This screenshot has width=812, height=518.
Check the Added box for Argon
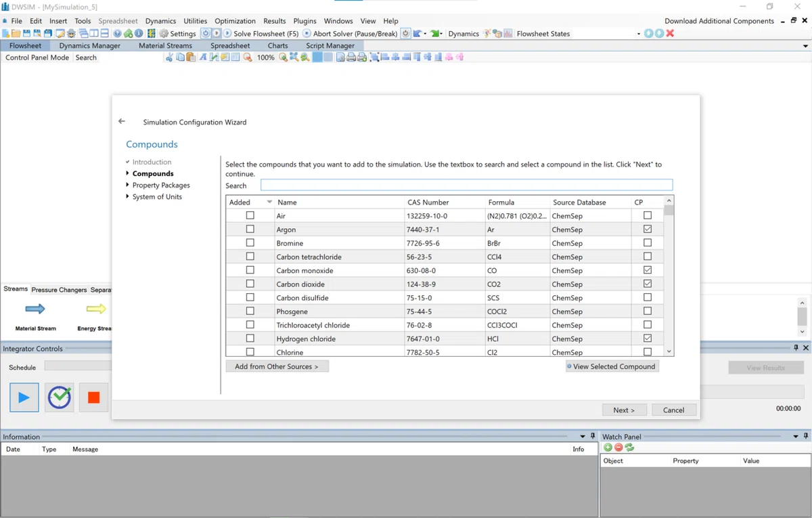[250, 230]
